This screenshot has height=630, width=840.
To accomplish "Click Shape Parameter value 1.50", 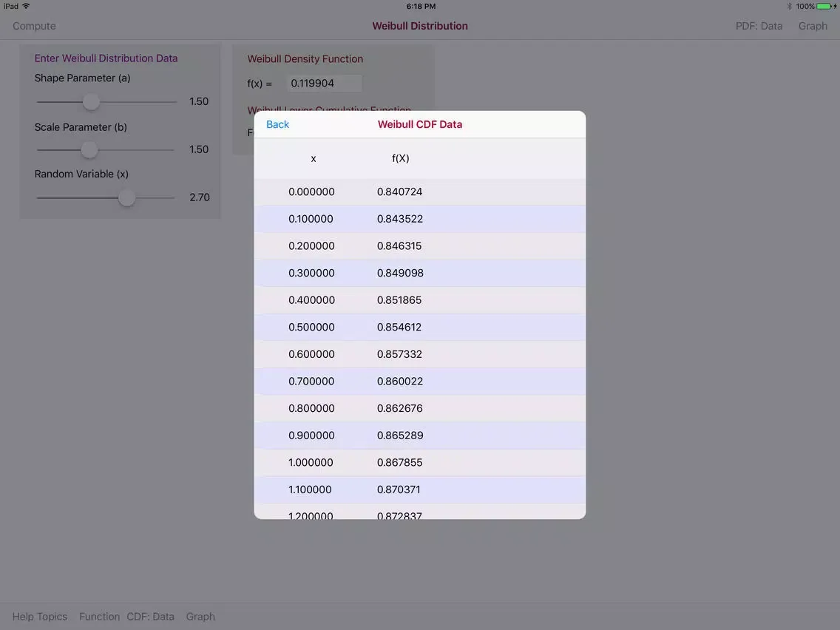I will 199,101.
